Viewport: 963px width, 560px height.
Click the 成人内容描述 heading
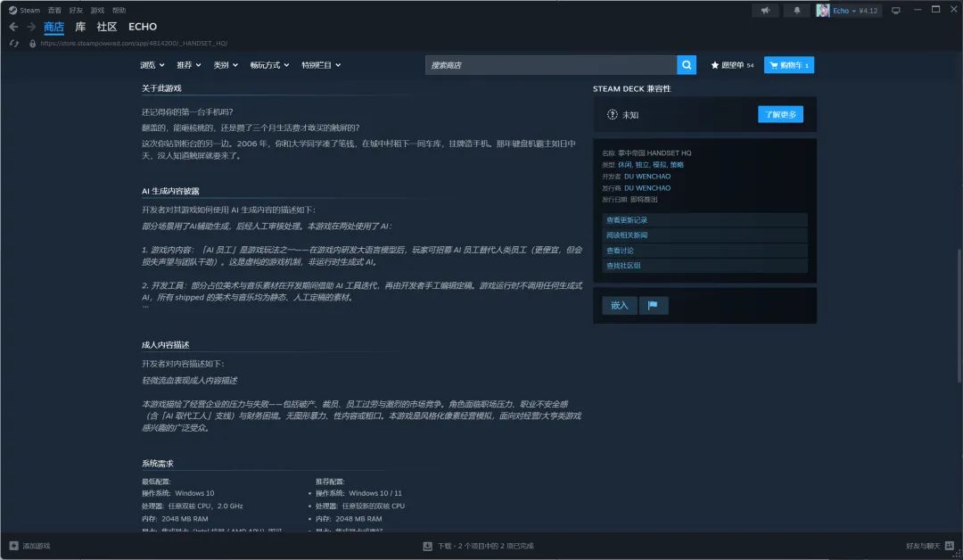point(165,345)
